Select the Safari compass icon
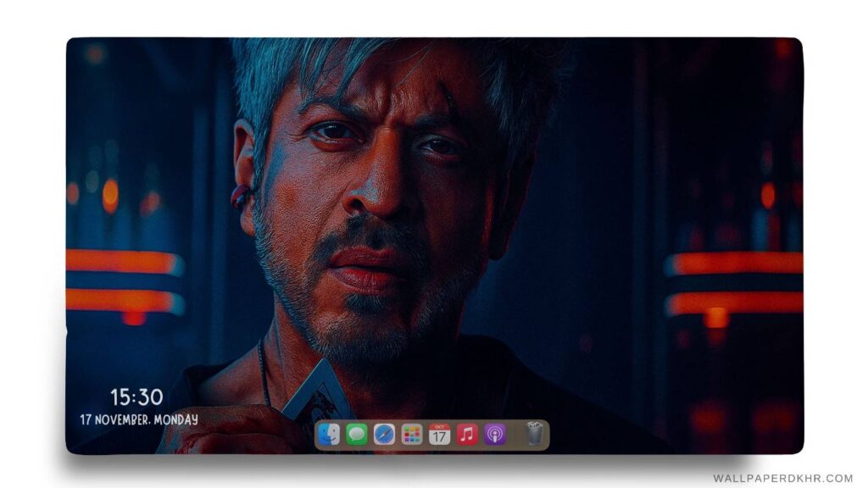 [x=385, y=434]
